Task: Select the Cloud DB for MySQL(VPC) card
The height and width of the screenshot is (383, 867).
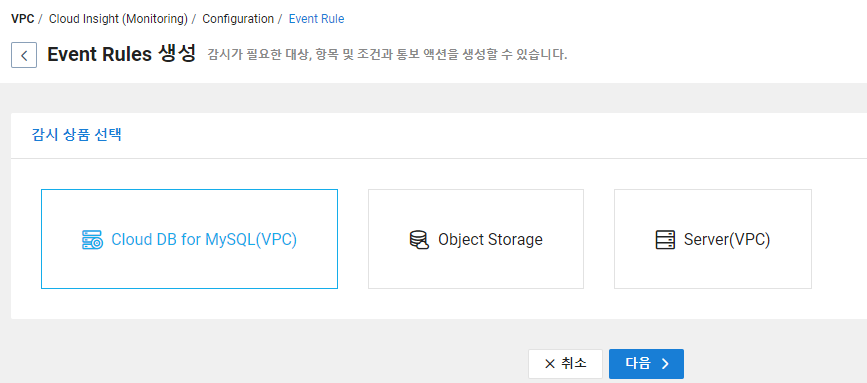Action: [189, 239]
